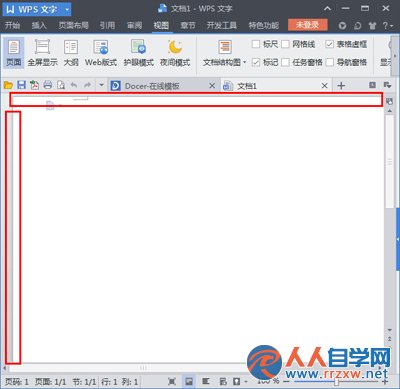The height and width of the screenshot is (389, 400).
Task: Click the 页面: 1/1 status bar entry
Action: pos(50,382)
